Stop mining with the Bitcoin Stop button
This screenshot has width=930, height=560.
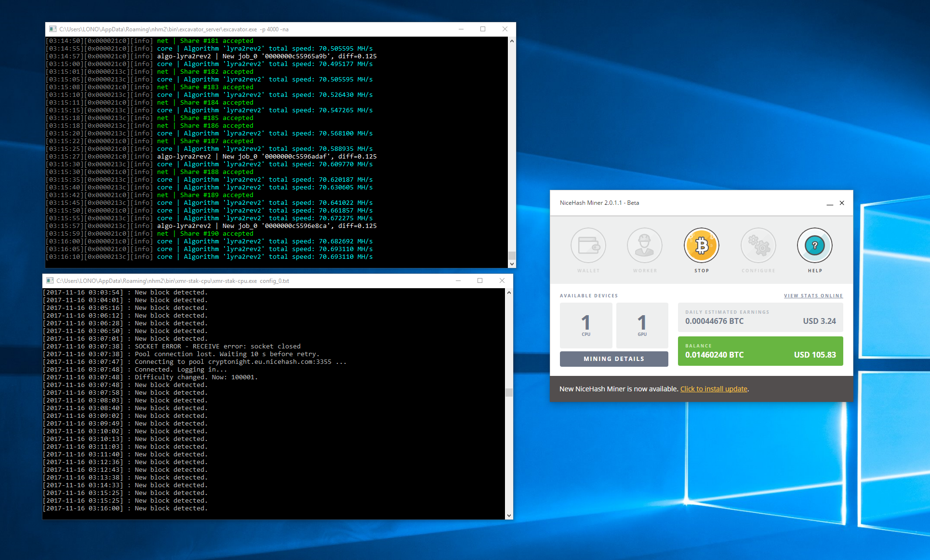click(702, 245)
